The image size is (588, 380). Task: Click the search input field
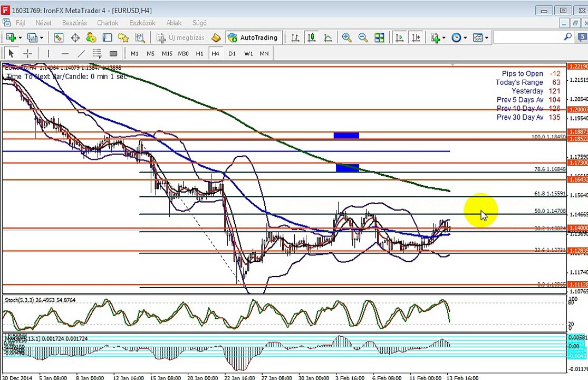pos(529,37)
